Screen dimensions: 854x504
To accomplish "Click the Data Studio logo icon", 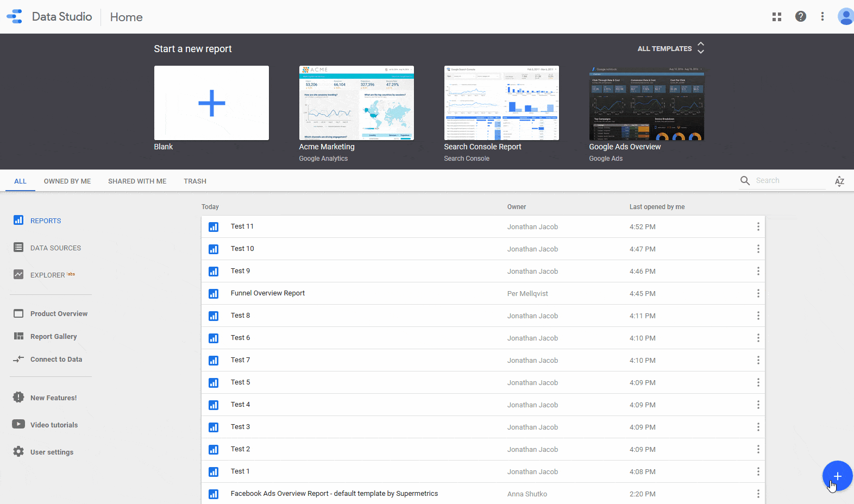I will pos(15,16).
